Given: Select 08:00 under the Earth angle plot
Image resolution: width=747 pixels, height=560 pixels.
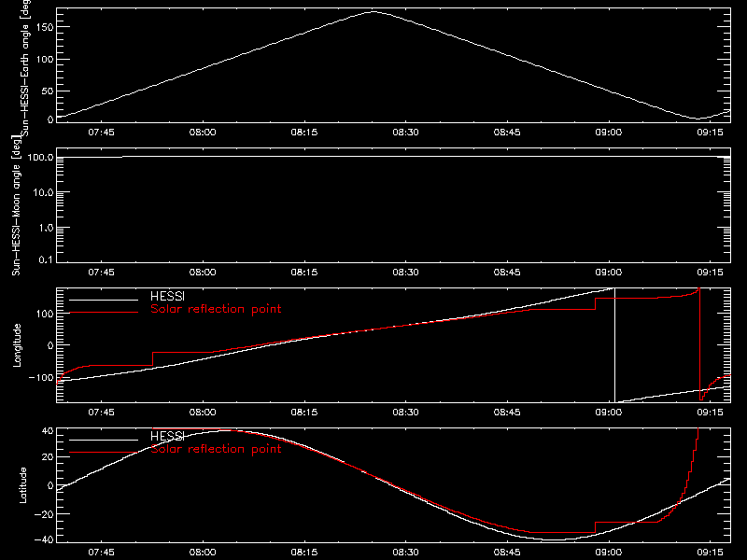Looking at the screenshot, I should (203, 133).
